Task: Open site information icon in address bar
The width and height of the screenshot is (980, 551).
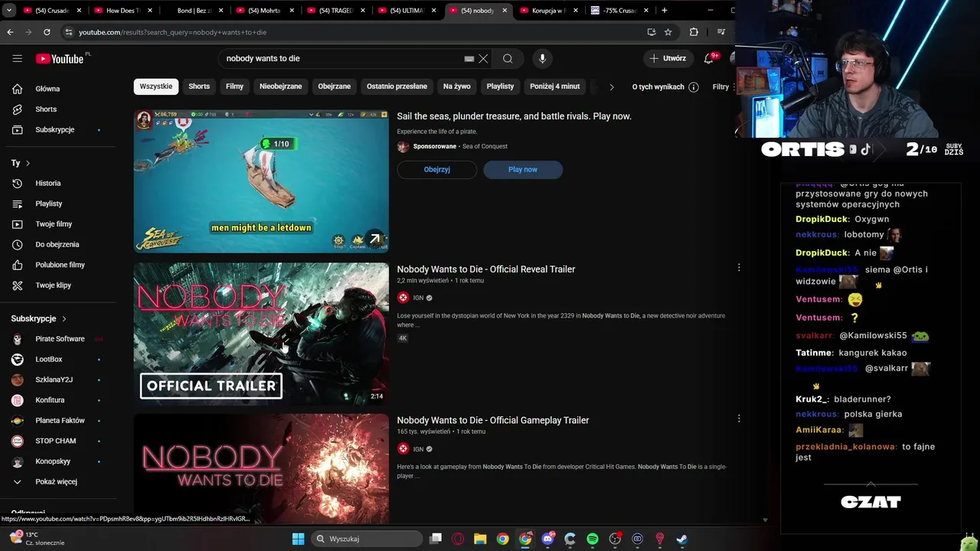Action: coord(68,32)
